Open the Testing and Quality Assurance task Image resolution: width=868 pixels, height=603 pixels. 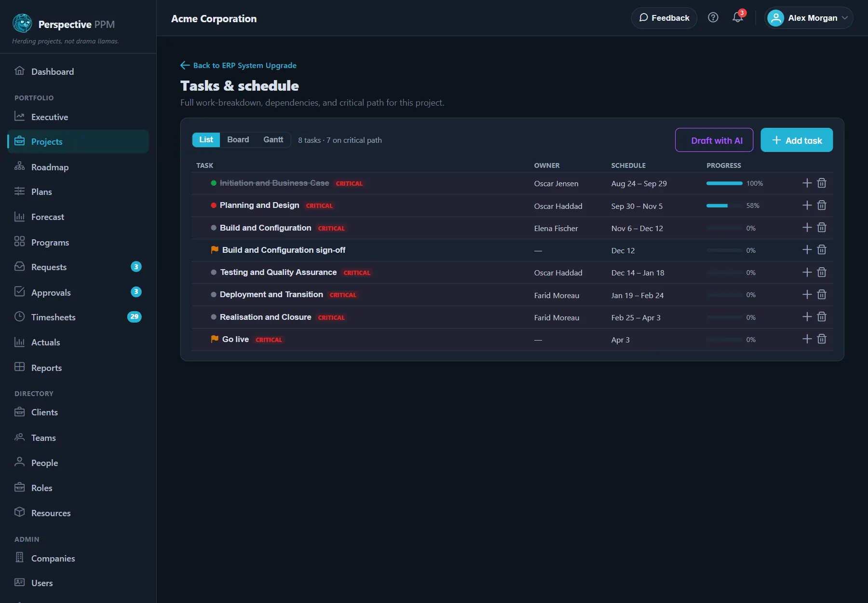pyautogui.click(x=278, y=273)
